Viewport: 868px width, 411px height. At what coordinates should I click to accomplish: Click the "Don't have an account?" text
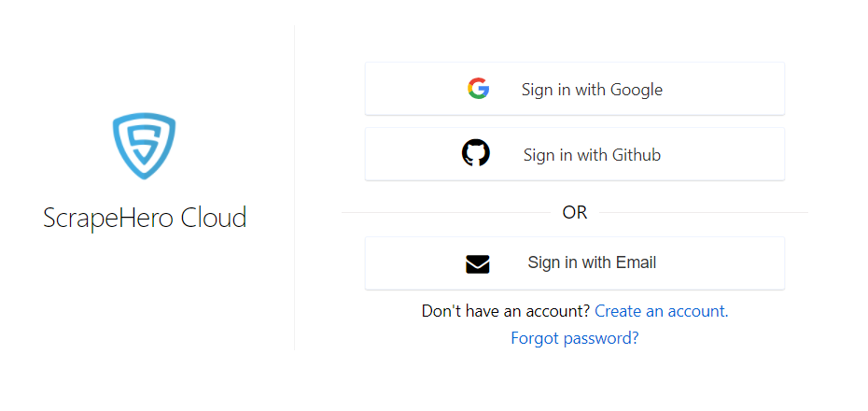(506, 311)
